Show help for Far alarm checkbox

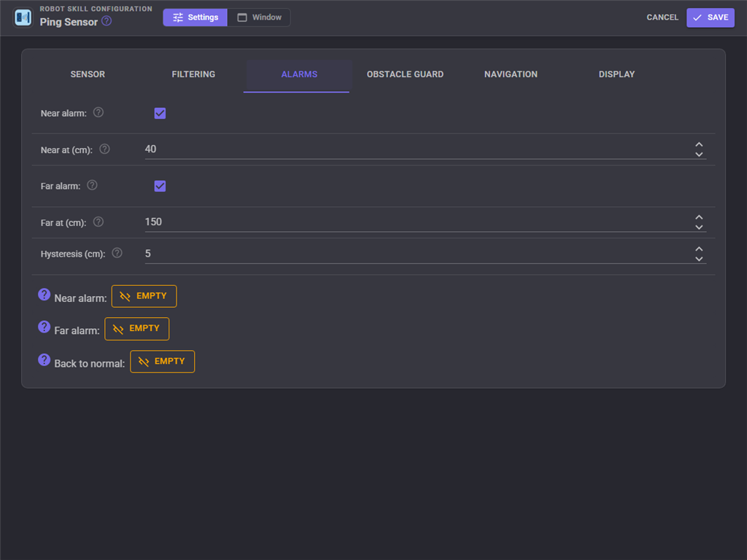pyautogui.click(x=92, y=185)
